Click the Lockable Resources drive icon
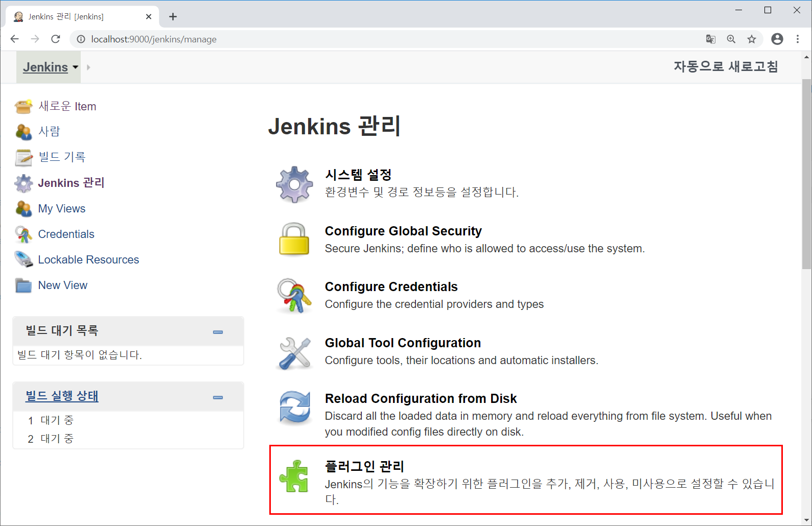Viewport: 812px width, 526px height. (x=24, y=259)
